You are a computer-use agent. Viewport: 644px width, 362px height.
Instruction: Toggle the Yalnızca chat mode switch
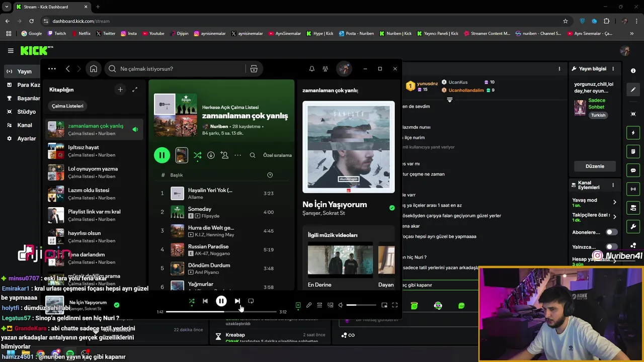point(611,247)
